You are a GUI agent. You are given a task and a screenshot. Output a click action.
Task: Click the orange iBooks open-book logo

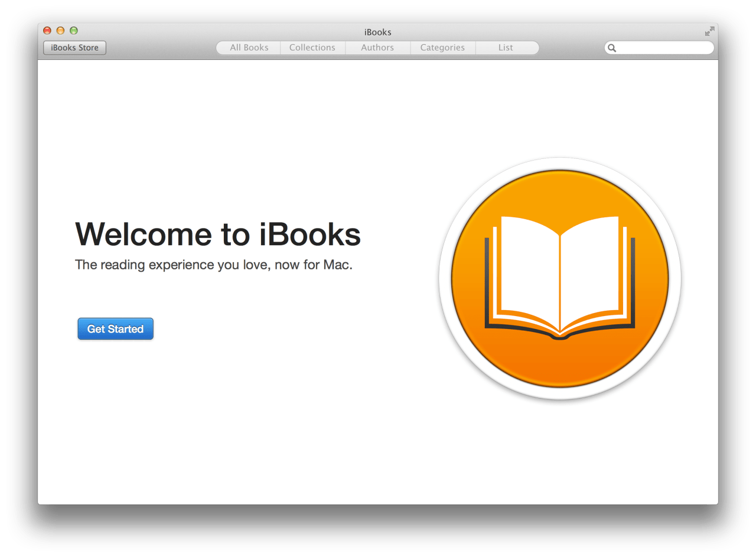[x=560, y=279]
